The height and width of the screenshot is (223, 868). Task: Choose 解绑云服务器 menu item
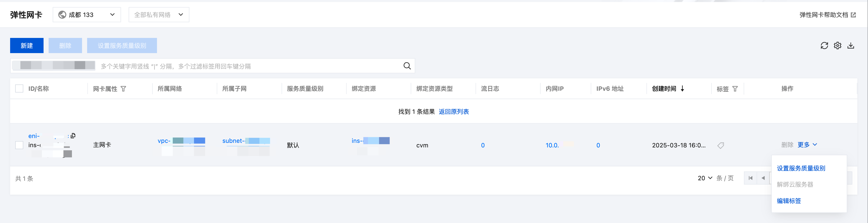[x=795, y=184]
